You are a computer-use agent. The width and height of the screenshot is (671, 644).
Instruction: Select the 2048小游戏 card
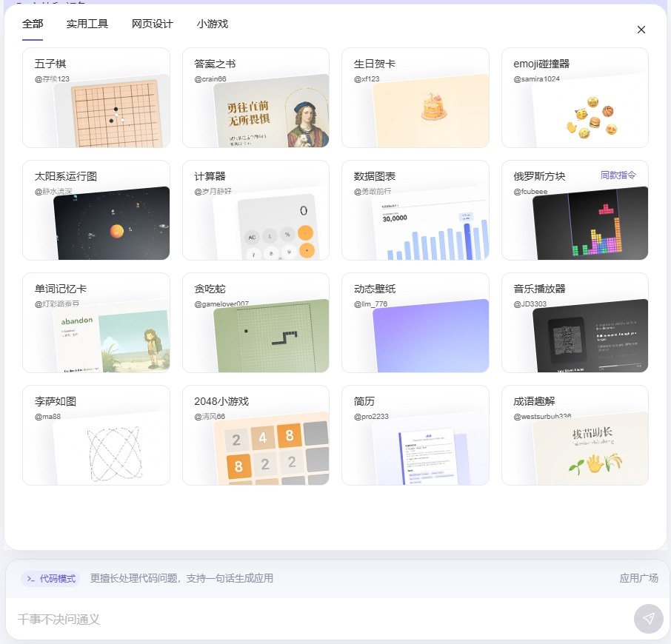pos(256,435)
